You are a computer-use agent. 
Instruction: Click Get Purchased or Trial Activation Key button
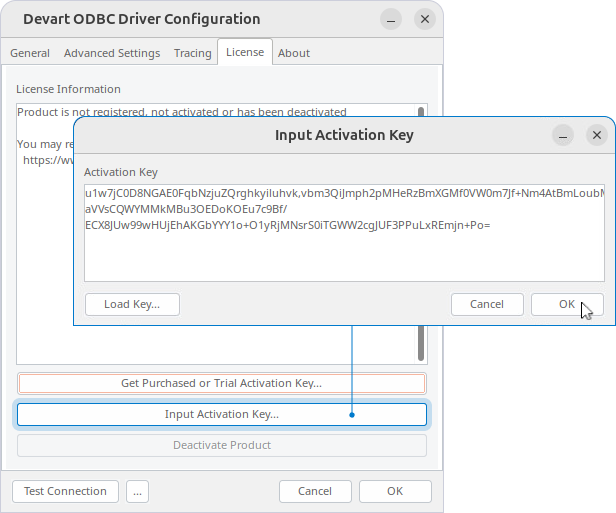tap(222, 383)
